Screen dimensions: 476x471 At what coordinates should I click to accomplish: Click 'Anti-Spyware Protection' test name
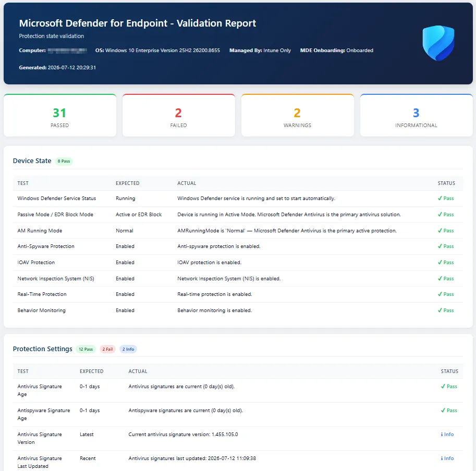[x=46, y=246]
